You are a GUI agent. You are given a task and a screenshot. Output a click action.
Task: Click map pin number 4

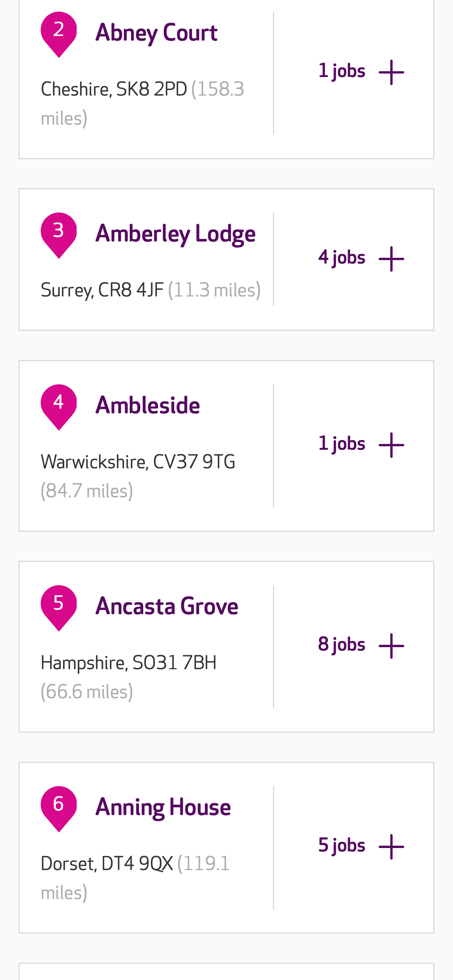[58, 405]
